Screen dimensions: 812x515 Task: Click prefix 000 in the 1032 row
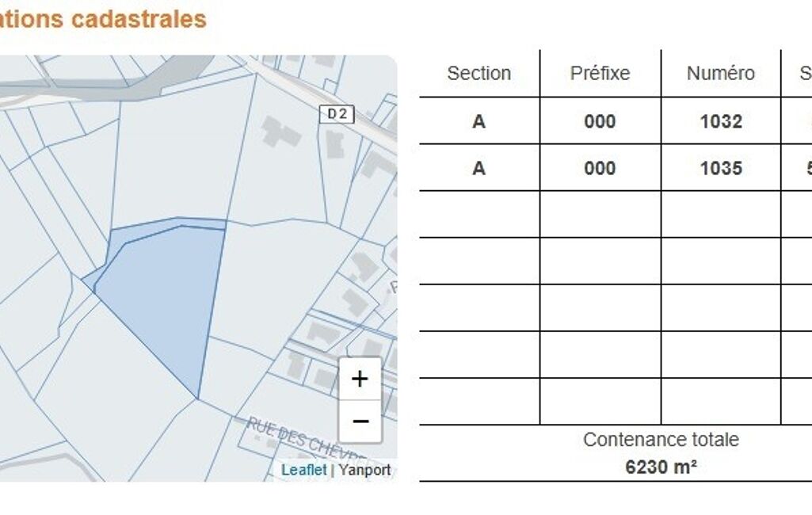(x=600, y=121)
